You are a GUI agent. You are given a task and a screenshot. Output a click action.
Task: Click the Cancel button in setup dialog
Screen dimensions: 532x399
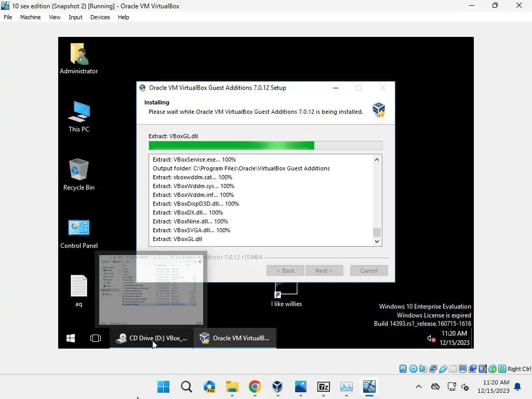click(x=369, y=270)
